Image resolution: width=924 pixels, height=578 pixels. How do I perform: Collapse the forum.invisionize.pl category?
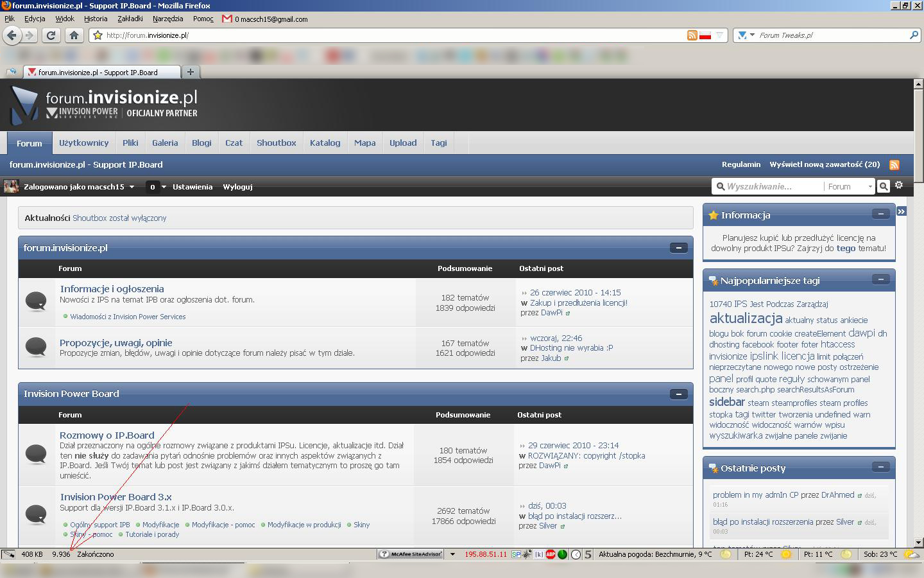pyautogui.click(x=678, y=248)
